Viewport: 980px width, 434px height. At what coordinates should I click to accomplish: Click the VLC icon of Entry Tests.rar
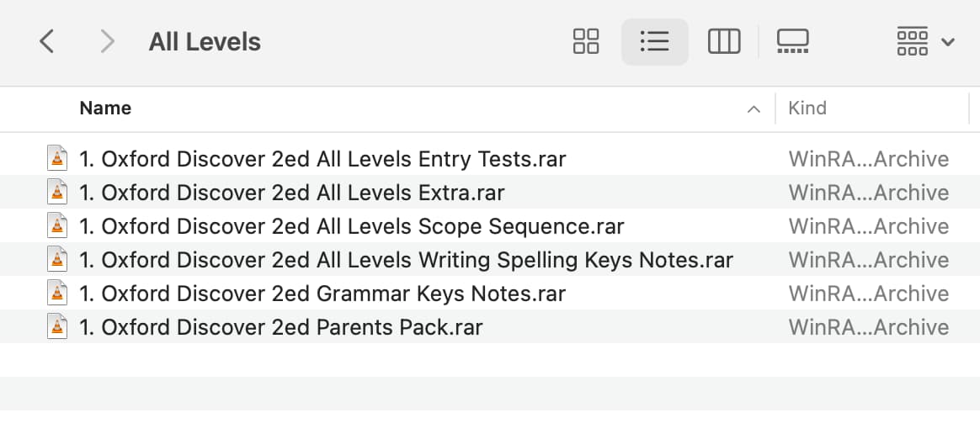point(57,159)
